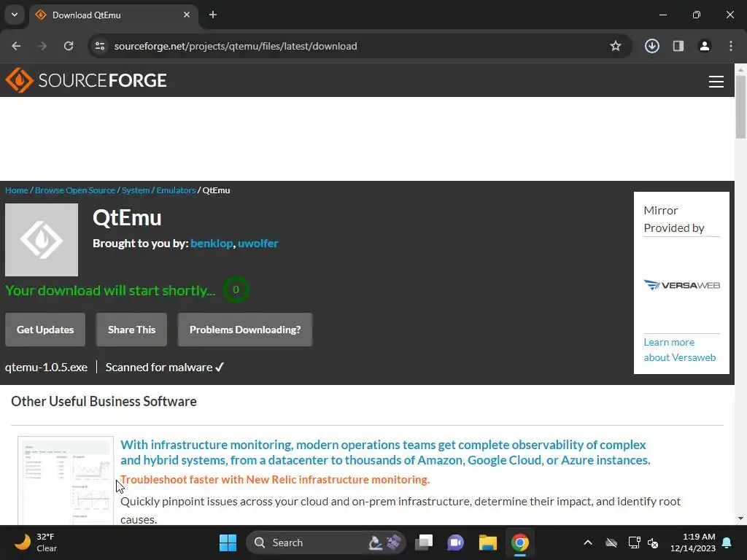Viewport: 747px width, 560px height.
Task: Click the address bar URL
Action: [236, 46]
